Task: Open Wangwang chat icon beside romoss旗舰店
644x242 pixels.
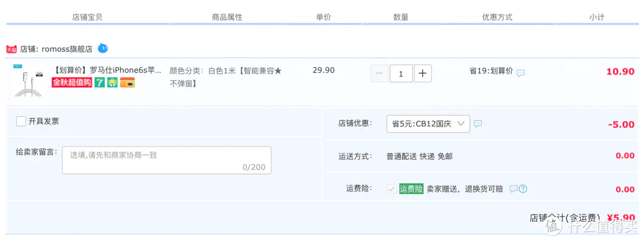Action: (x=103, y=48)
